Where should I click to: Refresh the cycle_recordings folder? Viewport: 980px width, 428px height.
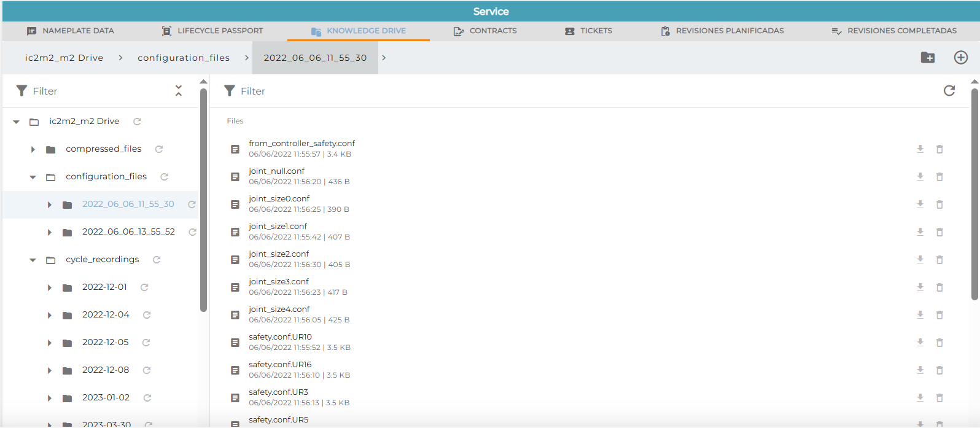pos(157,260)
